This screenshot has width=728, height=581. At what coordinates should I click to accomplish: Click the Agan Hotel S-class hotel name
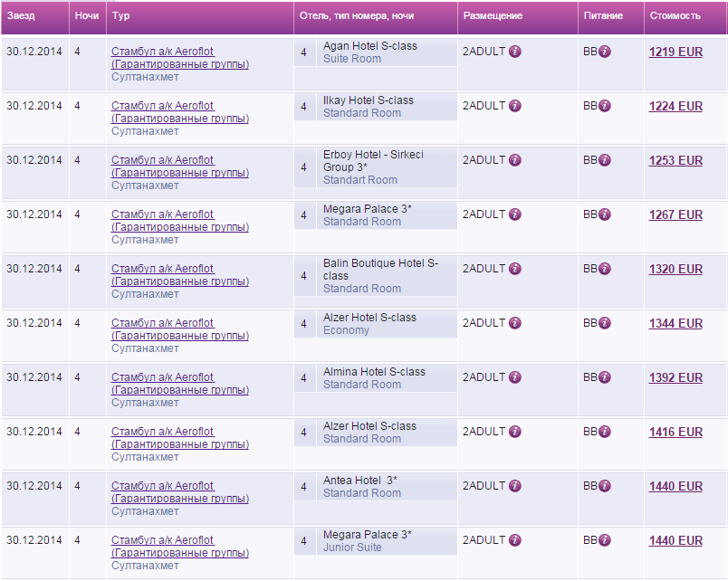[369, 46]
